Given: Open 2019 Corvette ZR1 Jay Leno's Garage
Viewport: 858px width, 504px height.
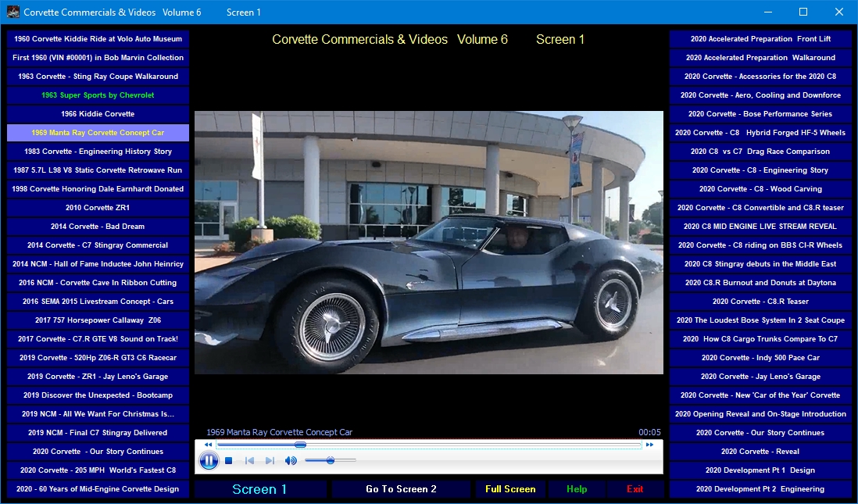Looking at the screenshot, I should [98, 377].
